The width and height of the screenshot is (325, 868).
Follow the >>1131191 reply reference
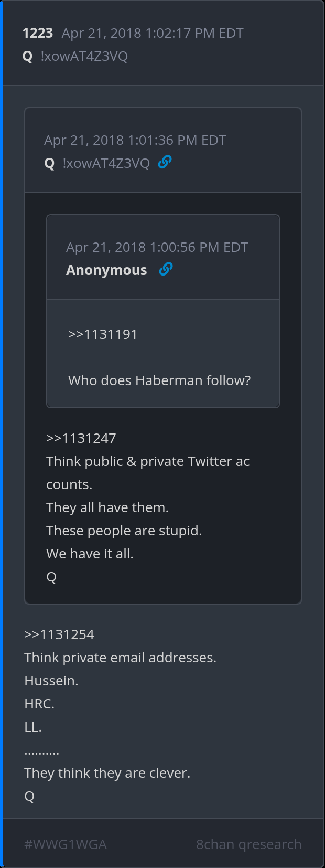pos(103,334)
